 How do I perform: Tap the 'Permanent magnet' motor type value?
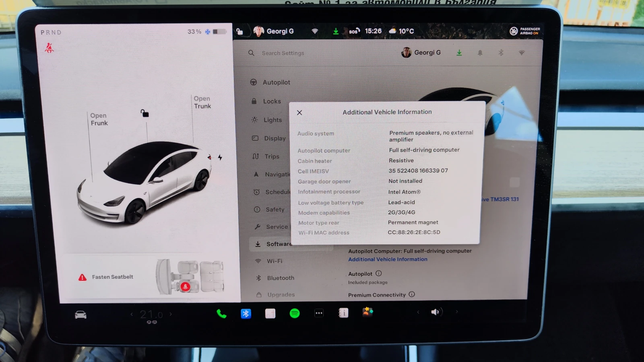coord(413,222)
